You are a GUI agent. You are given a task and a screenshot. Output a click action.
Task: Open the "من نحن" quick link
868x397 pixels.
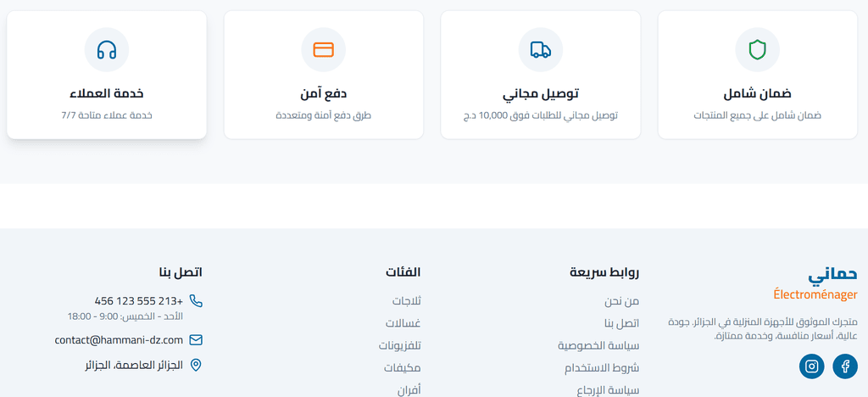(621, 301)
